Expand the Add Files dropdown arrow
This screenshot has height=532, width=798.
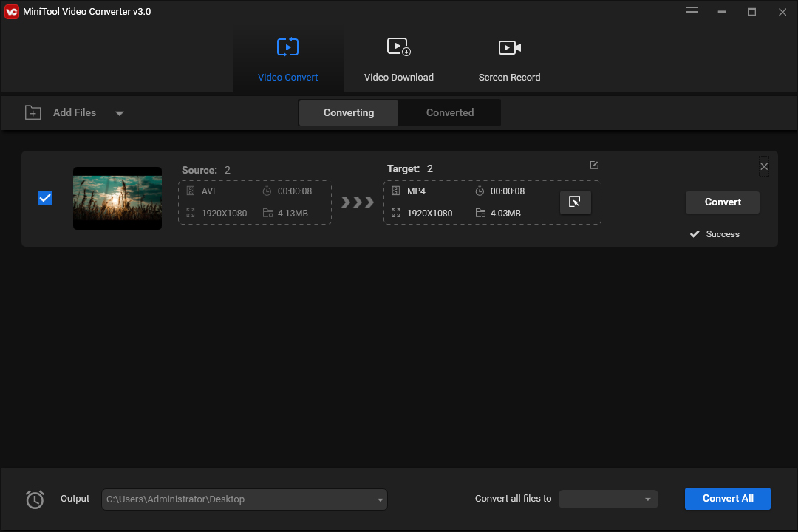click(119, 113)
